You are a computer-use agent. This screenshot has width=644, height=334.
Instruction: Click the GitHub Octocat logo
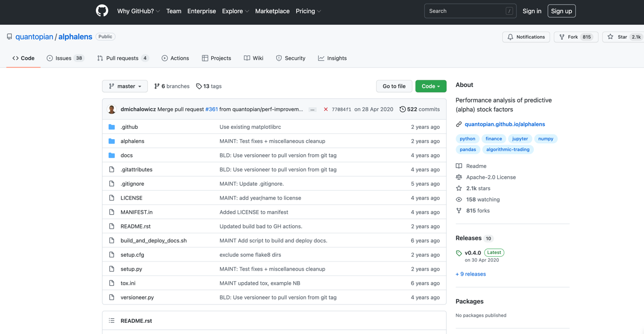(102, 11)
